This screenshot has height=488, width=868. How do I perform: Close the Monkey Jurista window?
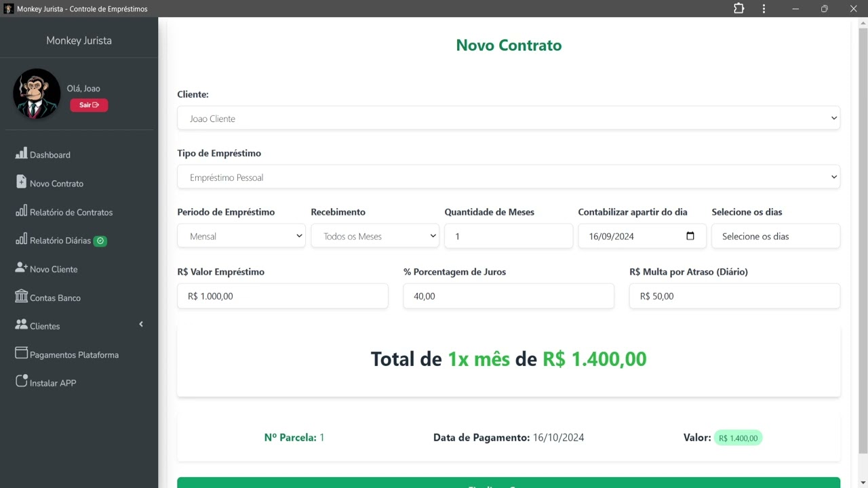point(853,9)
